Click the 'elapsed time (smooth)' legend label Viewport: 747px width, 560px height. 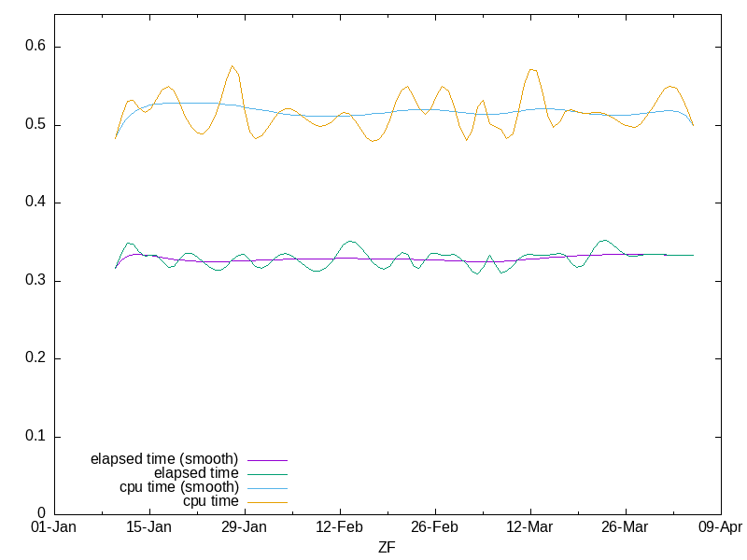pyautogui.click(x=164, y=459)
